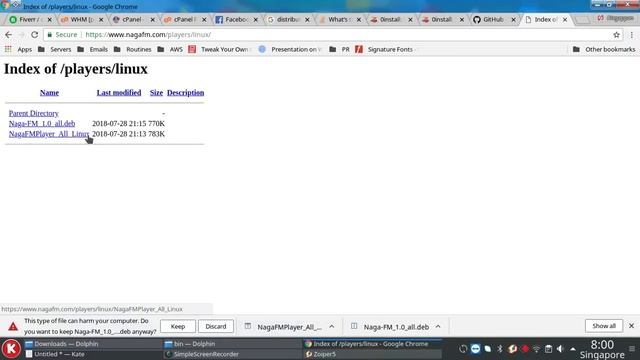The image size is (640, 360).
Task: Open Wi-Fi network tray icon
Action: click(x=537, y=349)
